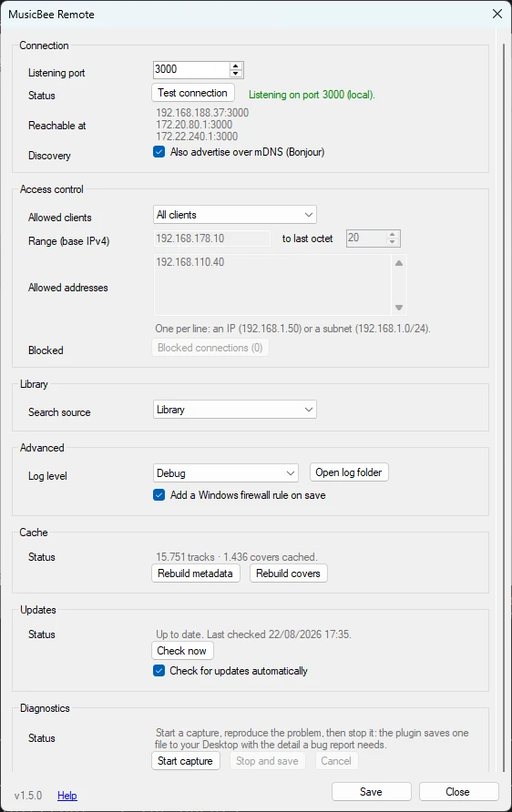Click the 172.20.80.1:3000 address text

pos(194,125)
